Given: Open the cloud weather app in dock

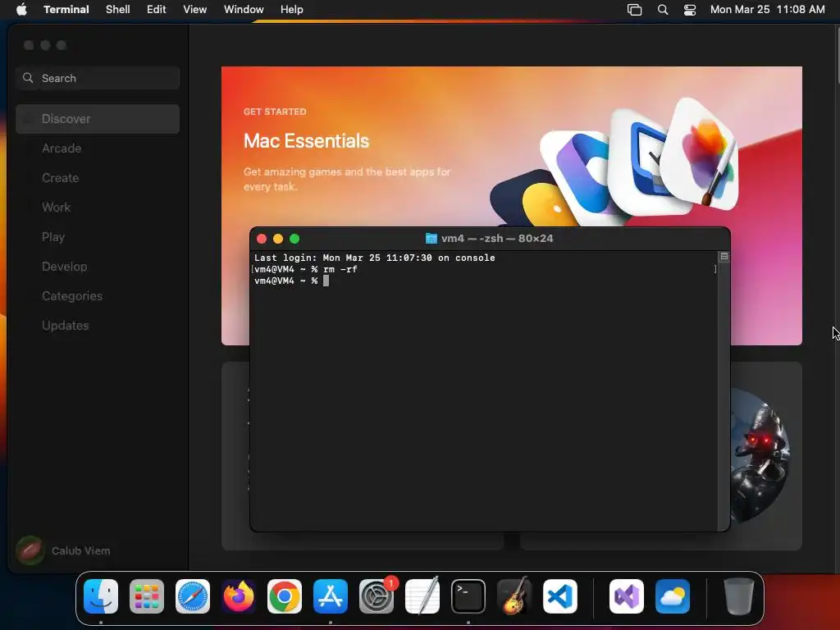Looking at the screenshot, I should click(673, 596).
